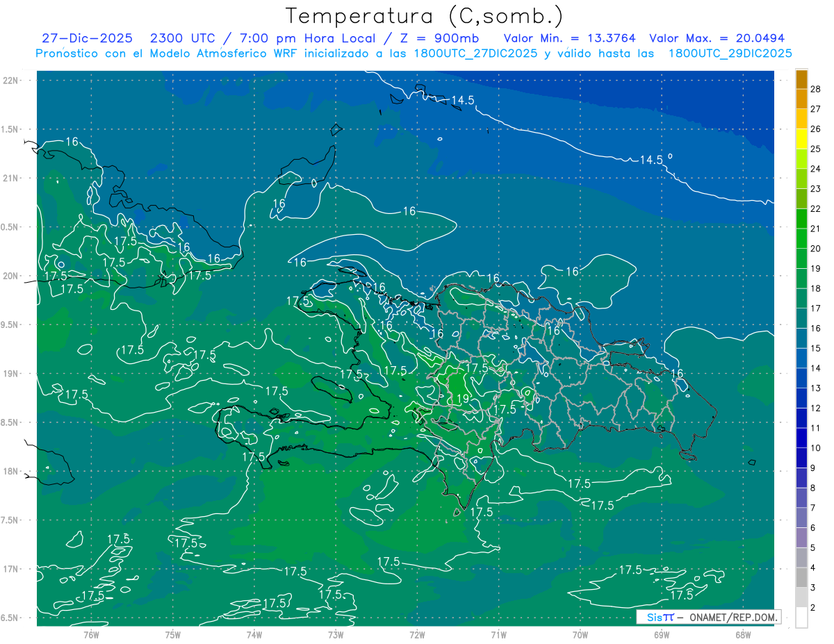Click the '68W' longitude label

[x=743, y=634]
